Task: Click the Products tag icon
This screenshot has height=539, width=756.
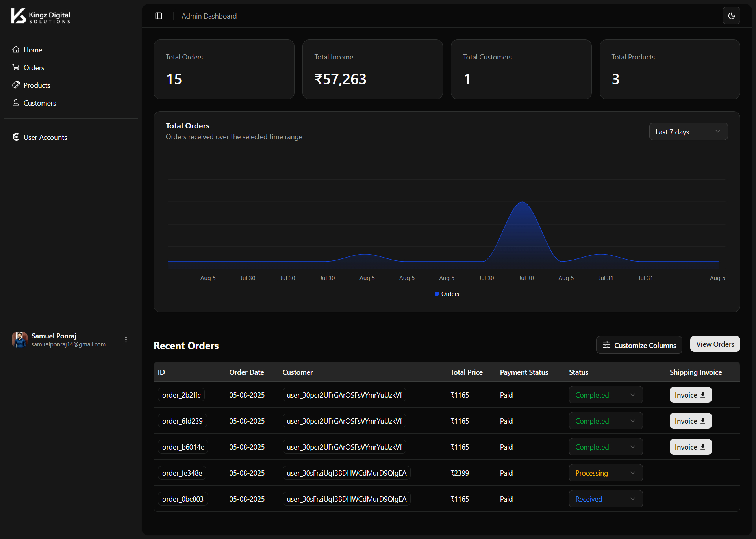Action: coord(16,85)
